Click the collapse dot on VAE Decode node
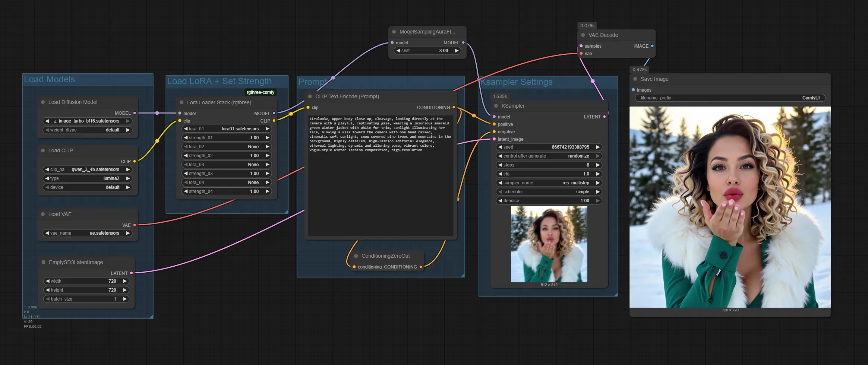868x365 pixels. coord(583,35)
